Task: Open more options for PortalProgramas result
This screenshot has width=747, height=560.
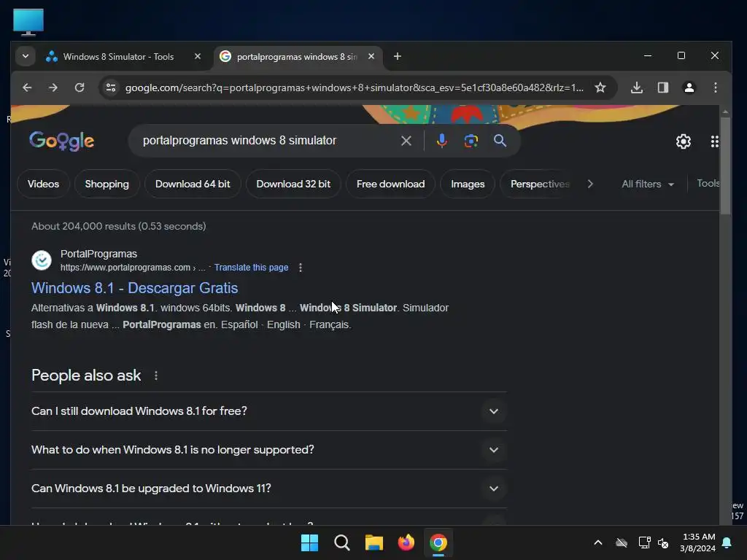Action: (300, 268)
